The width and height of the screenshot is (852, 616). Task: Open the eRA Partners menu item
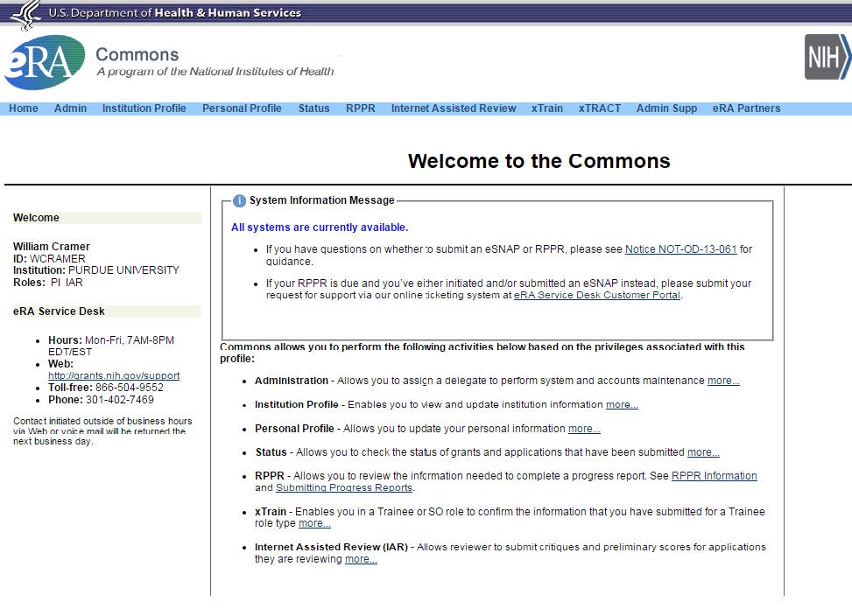tap(747, 108)
